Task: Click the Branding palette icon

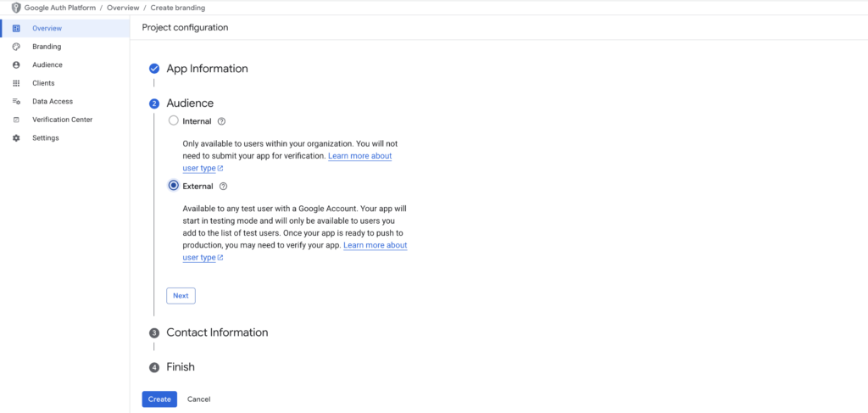Action: (16, 47)
